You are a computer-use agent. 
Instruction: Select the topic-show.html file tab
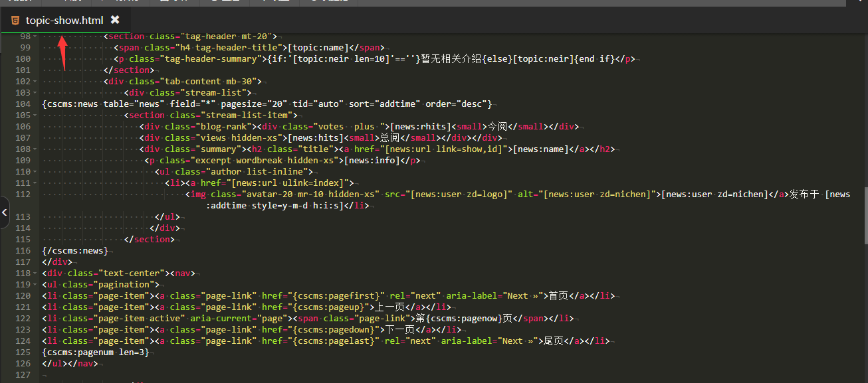tap(64, 20)
